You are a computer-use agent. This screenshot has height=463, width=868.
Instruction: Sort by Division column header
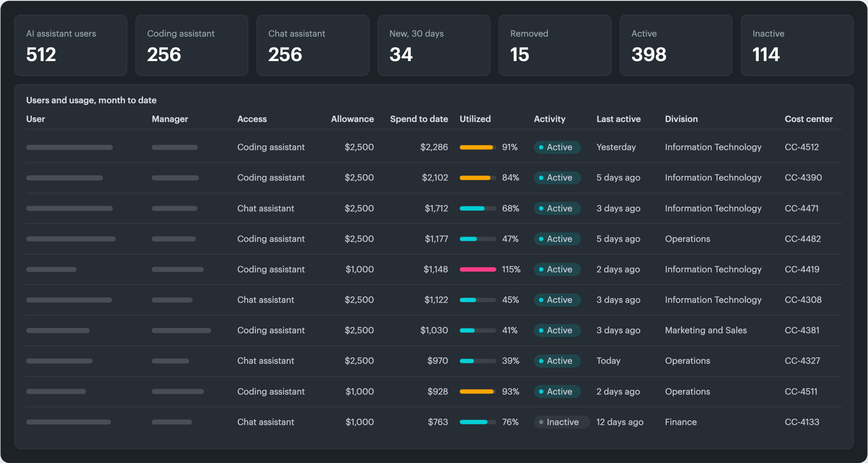tap(681, 119)
